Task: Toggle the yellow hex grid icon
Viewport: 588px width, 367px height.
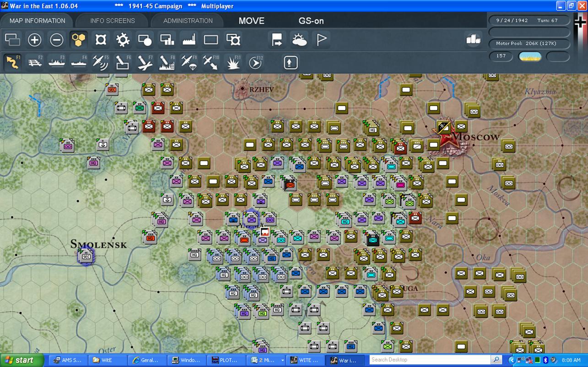Action: tap(79, 40)
